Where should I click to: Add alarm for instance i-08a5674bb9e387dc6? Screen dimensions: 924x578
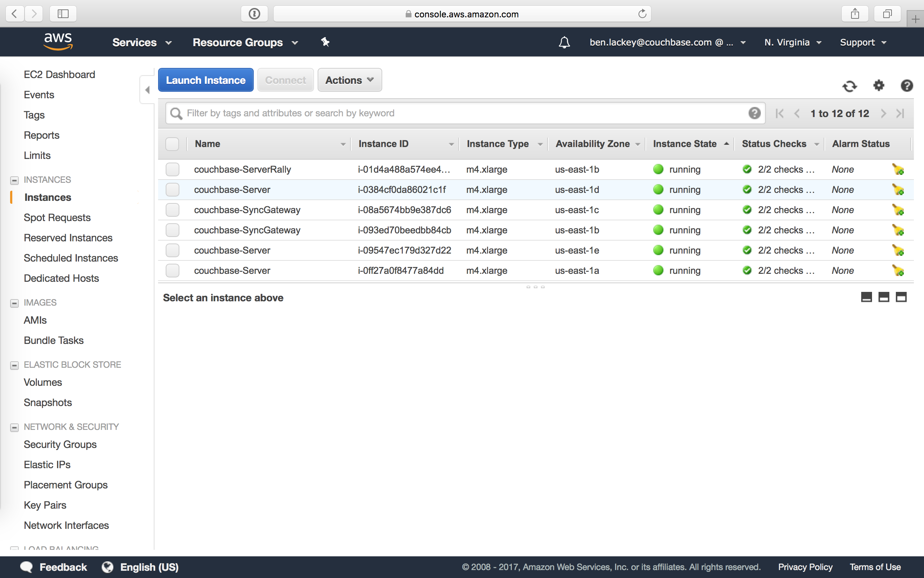tap(898, 210)
